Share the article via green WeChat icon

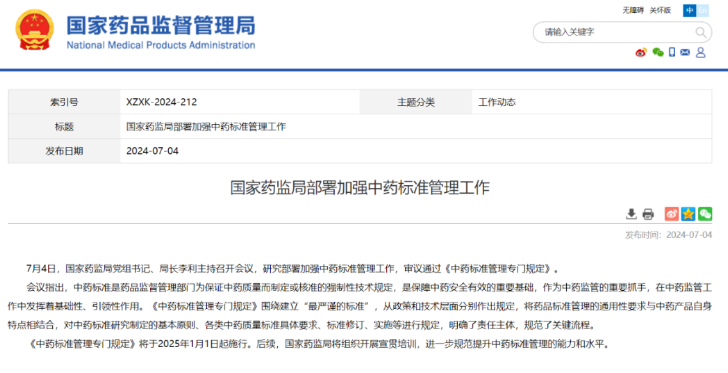pyautogui.click(x=705, y=214)
